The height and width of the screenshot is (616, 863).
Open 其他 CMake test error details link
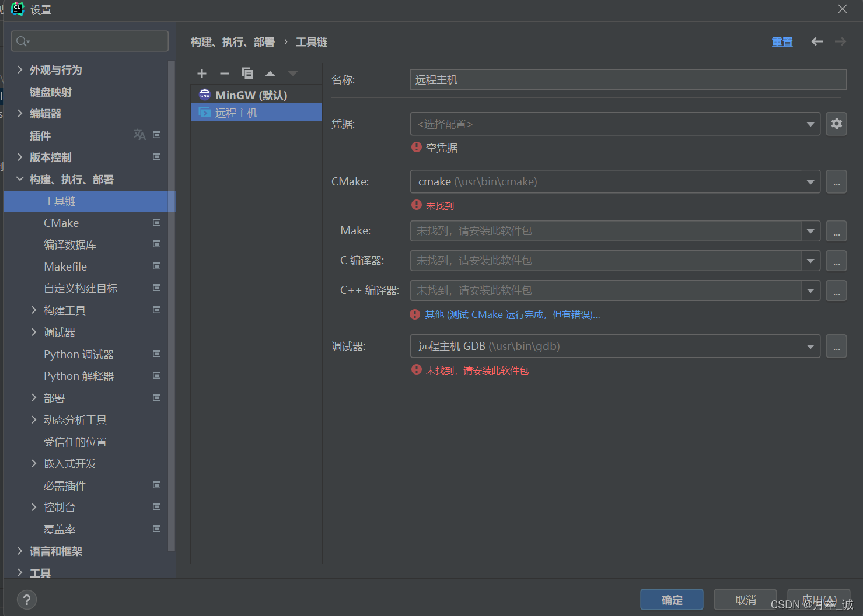pos(512,315)
